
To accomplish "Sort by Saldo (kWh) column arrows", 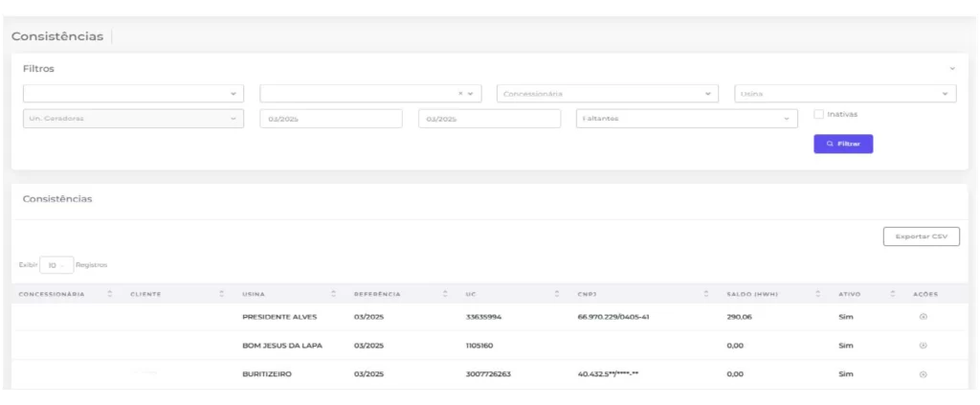I will tap(818, 294).
